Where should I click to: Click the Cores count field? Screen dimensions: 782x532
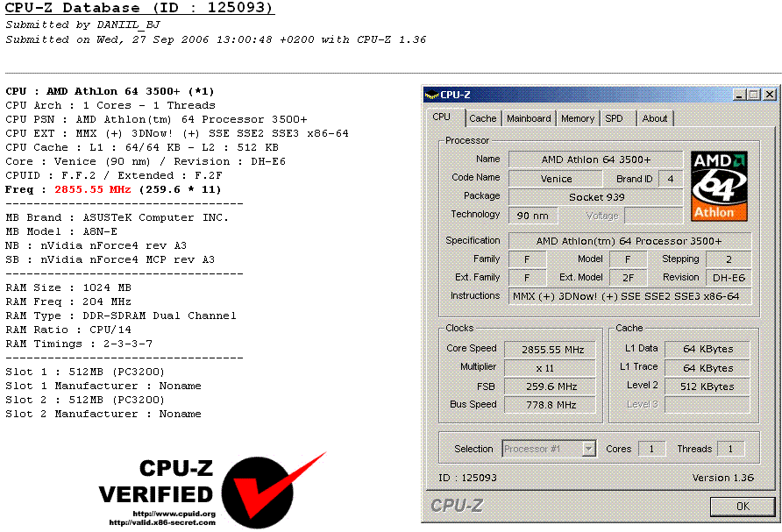click(652, 449)
